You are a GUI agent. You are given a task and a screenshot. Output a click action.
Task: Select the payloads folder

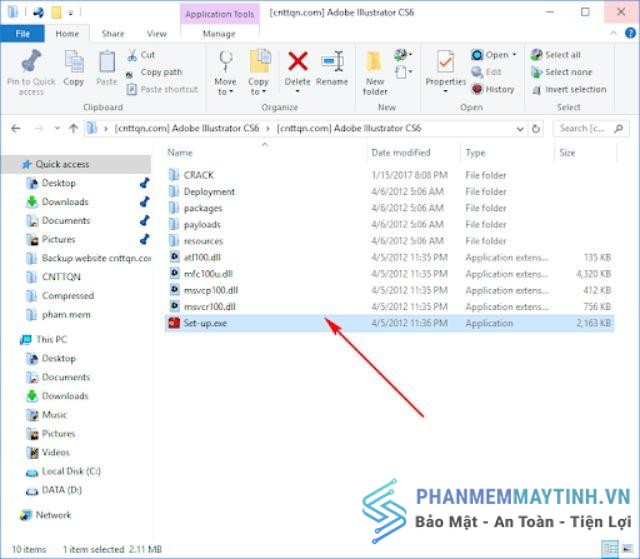pos(390,224)
